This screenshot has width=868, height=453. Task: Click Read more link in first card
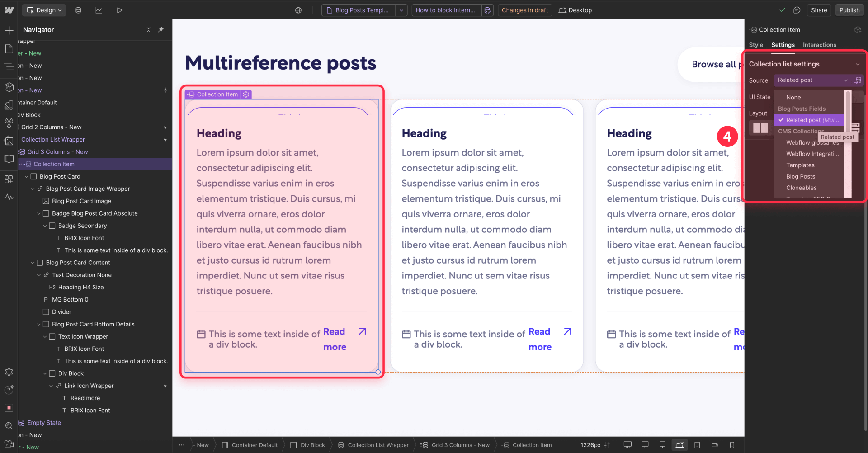335,339
